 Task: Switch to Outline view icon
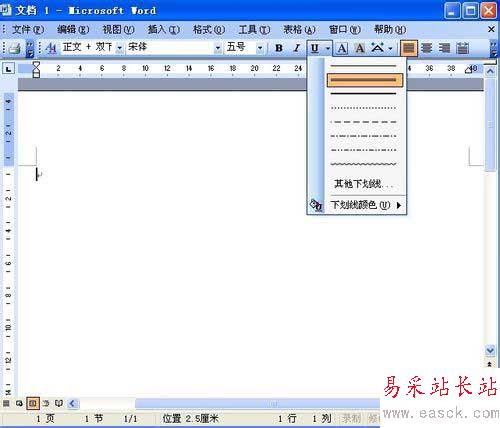pyautogui.click(x=46, y=403)
